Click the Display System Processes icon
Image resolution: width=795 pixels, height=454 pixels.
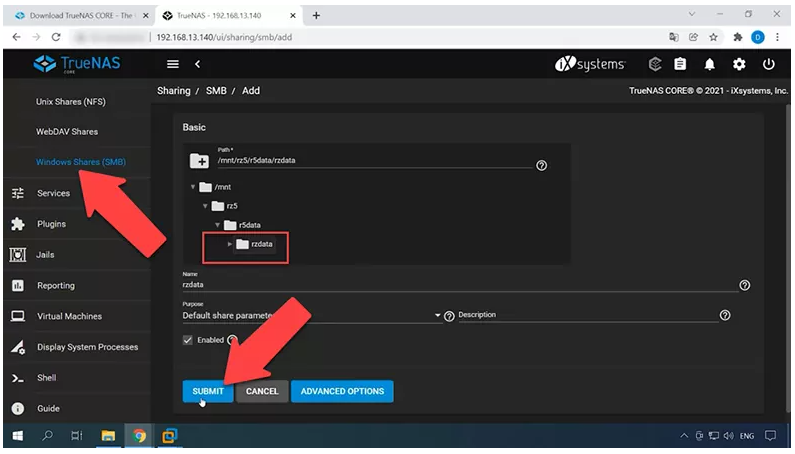[x=18, y=347]
